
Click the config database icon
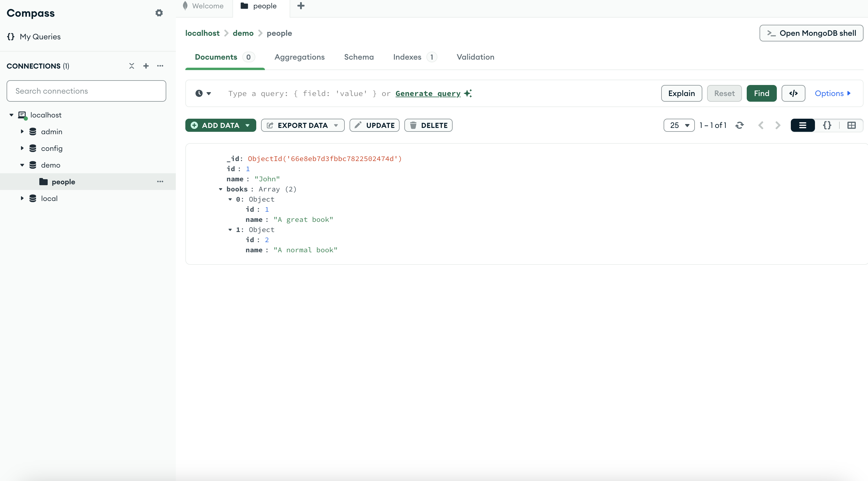pyautogui.click(x=33, y=148)
